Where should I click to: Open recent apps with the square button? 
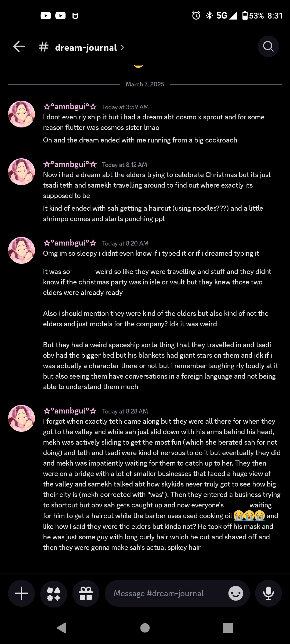tap(228, 628)
